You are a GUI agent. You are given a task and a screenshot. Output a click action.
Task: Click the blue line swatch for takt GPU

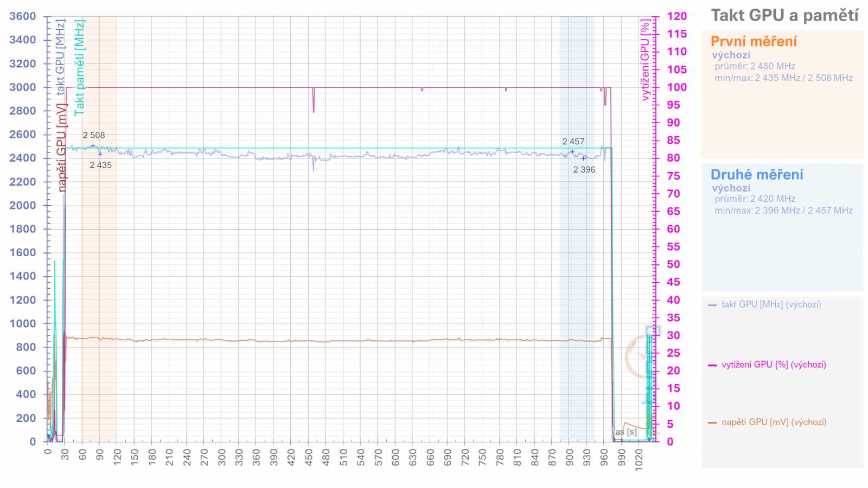tap(712, 305)
